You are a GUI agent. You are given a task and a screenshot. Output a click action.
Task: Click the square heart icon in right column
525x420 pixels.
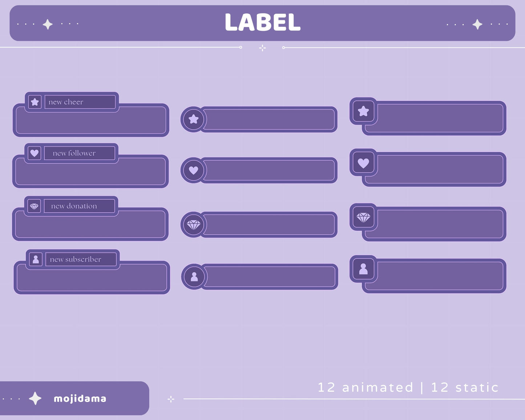363,163
